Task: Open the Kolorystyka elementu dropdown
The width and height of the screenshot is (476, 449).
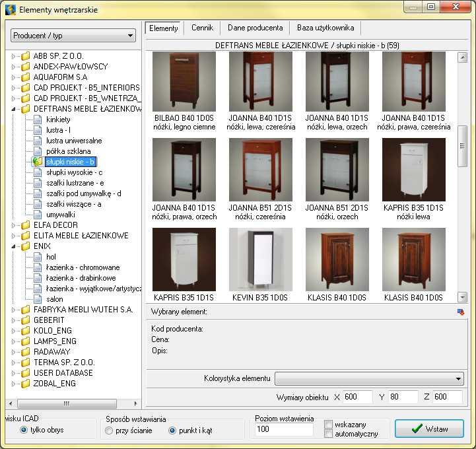Action: [369, 378]
